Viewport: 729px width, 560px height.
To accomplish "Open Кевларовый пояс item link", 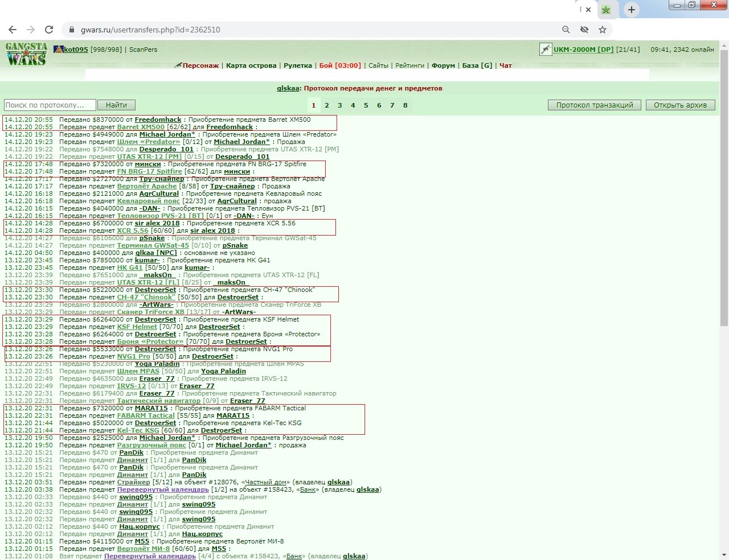I will pos(149,201).
